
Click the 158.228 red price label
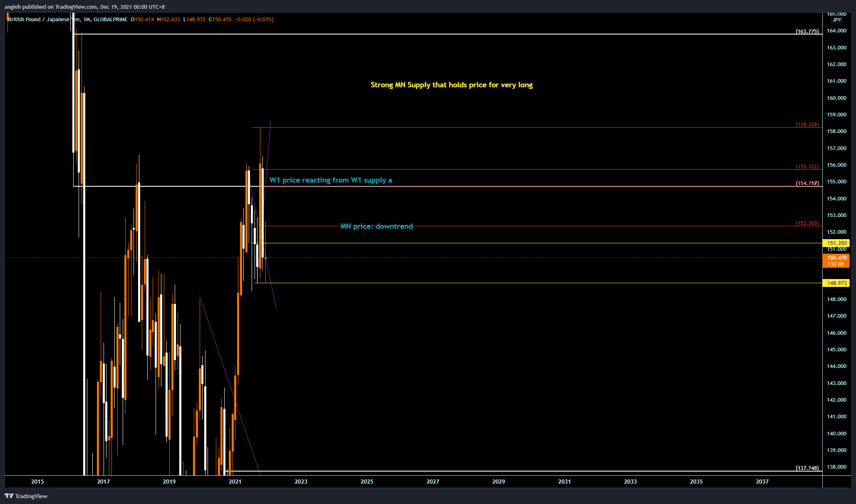tap(807, 124)
